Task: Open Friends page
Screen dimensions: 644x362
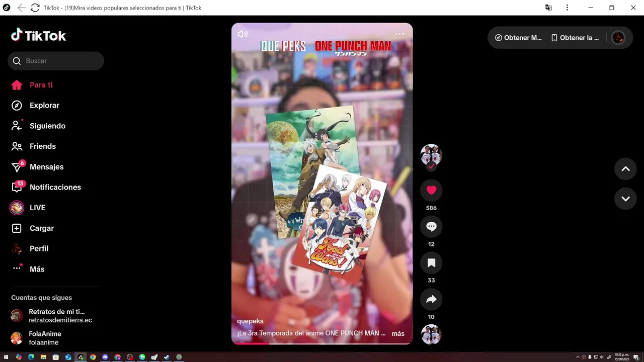Action: click(x=33, y=146)
